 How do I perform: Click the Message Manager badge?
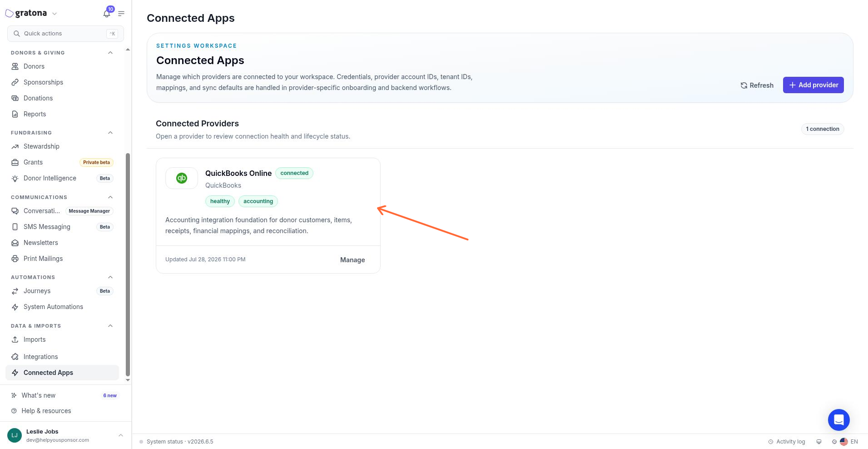pyautogui.click(x=89, y=211)
